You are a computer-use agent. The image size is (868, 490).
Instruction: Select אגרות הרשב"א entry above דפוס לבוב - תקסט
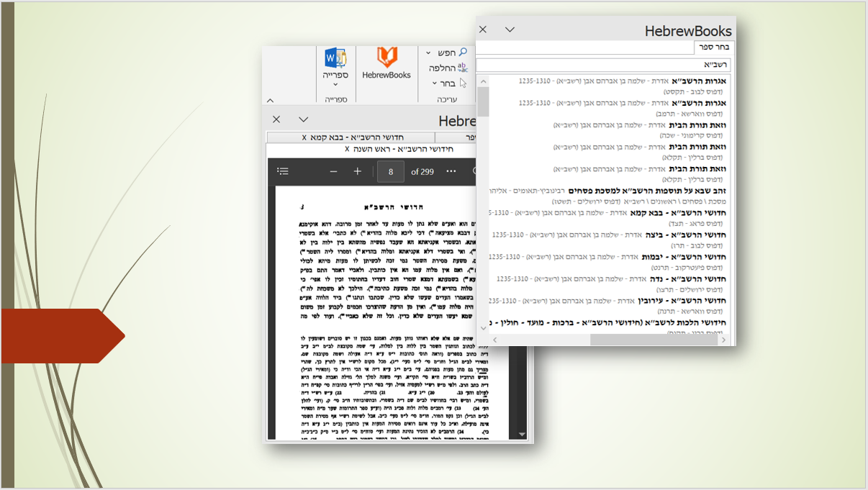point(699,81)
